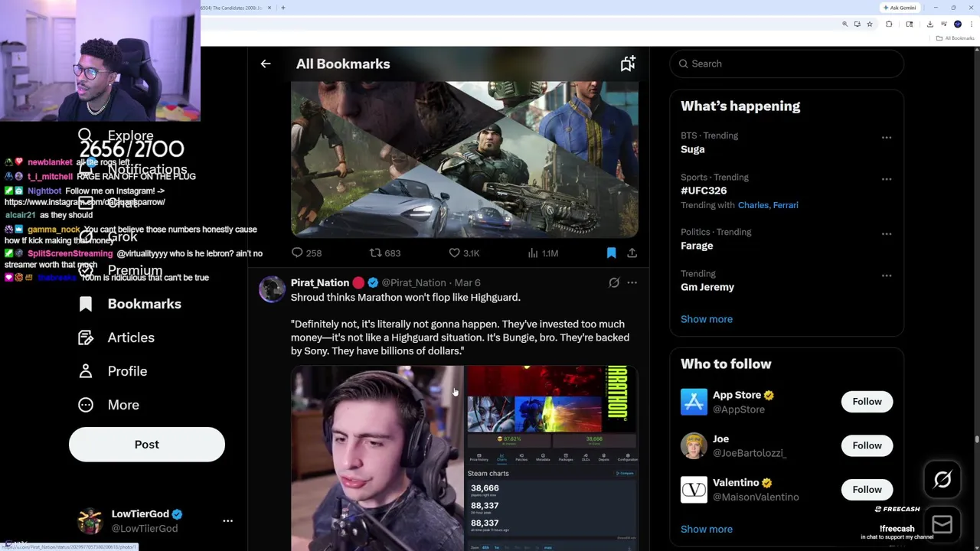Screen dimensions: 980x551
Task: Click the page scrollbar thumb
Action: (x=976, y=439)
